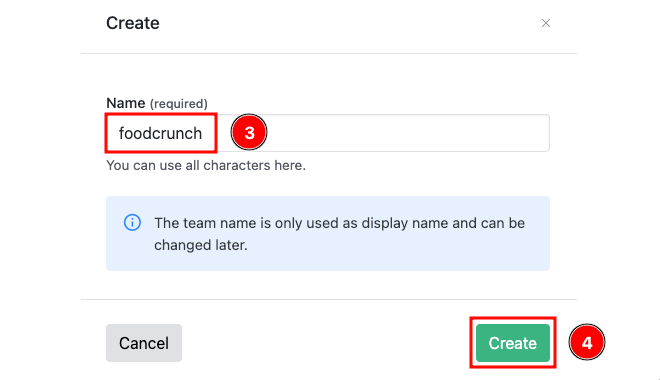Close the Create dialog with the X icon
Viewport: 660px width, 380px height.
click(x=546, y=23)
